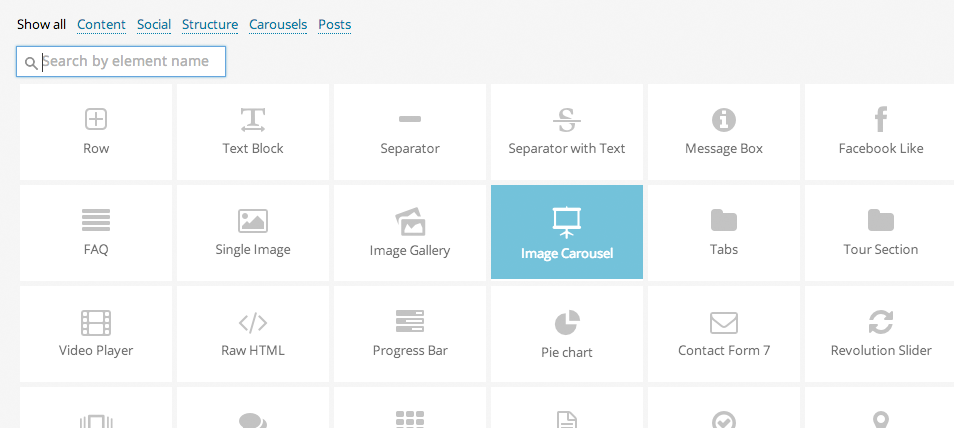The width and height of the screenshot is (954, 428).
Task: Select the highlighted Image Carousel element
Action: pos(567,232)
